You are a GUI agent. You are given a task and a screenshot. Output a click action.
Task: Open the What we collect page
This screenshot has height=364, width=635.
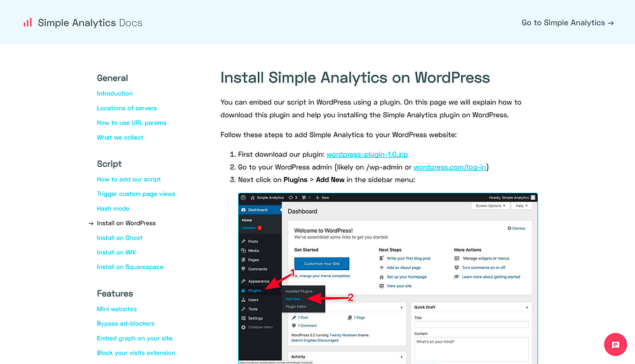pyautogui.click(x=120, y=138)
